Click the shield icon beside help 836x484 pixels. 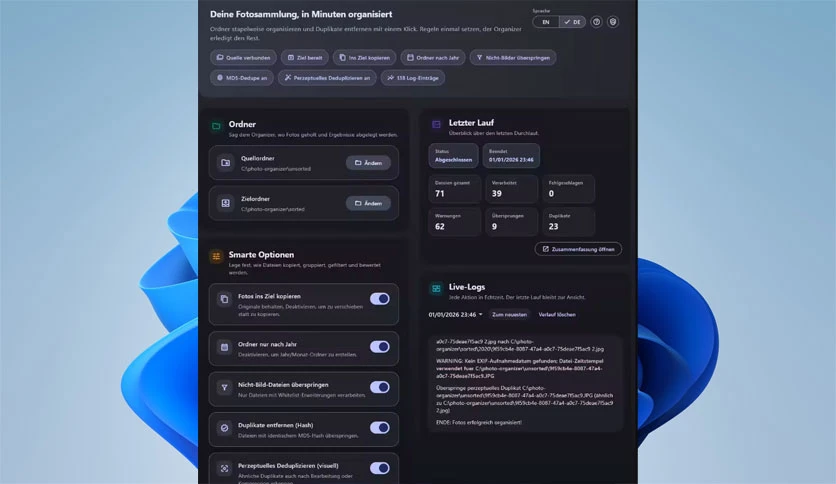coord(613,22)
